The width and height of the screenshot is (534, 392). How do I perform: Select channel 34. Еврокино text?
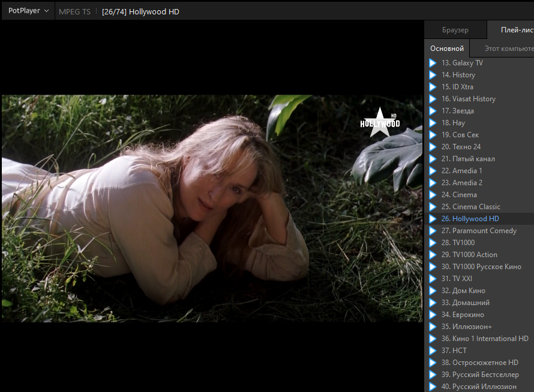point(463,315)
